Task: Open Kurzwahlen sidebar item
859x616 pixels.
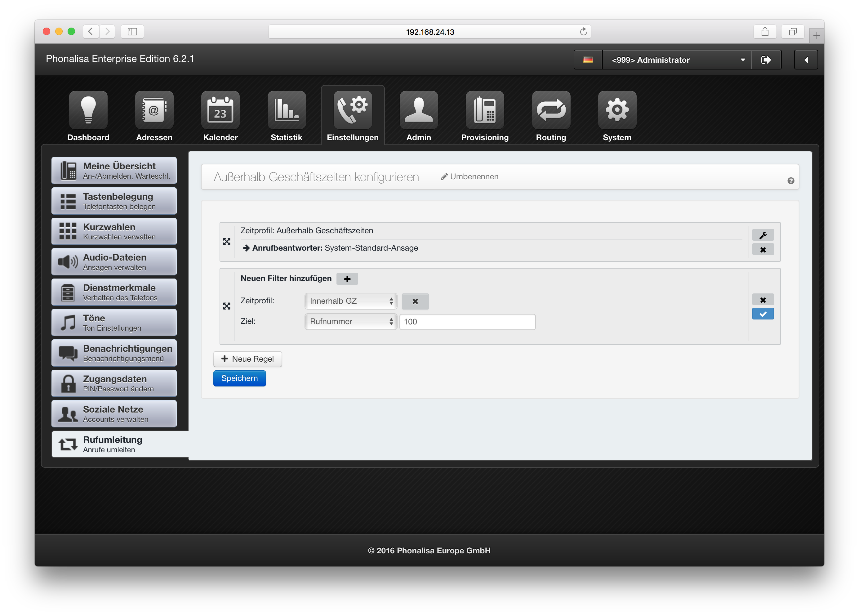Action: (114, 231)
